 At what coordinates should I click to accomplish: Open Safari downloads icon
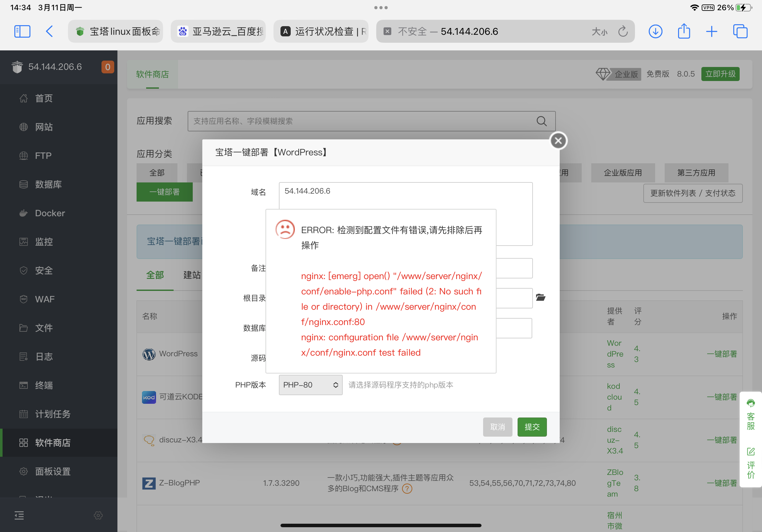point(655,32)
